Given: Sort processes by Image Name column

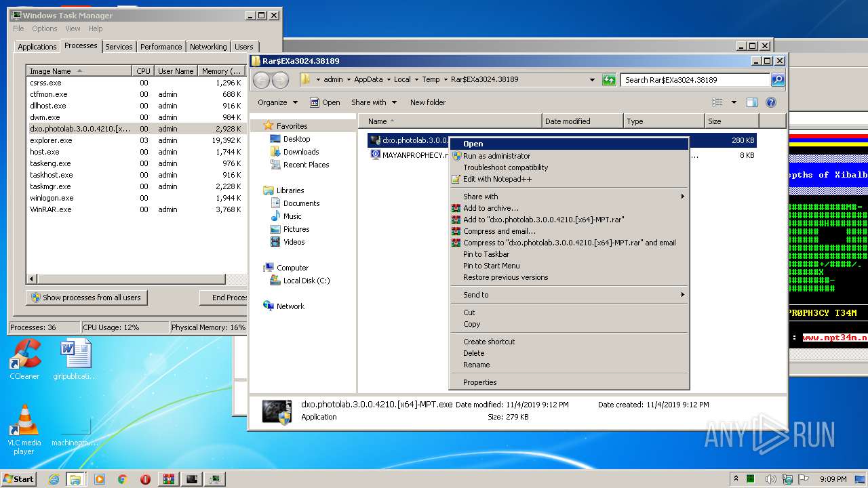Looking at the screenshot, I should click(79, 70).
